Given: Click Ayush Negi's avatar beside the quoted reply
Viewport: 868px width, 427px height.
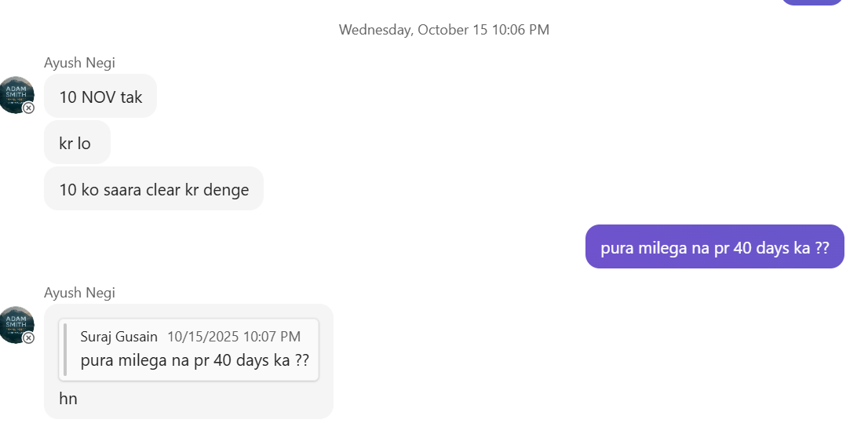Looking at the screenshot, I should (15, 324).
